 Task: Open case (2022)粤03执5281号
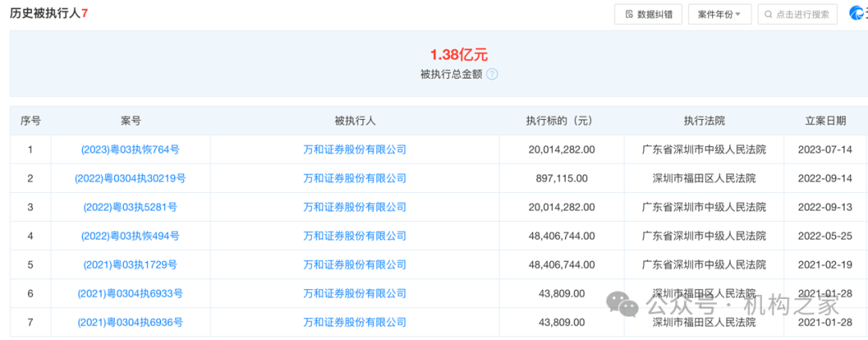130,207
